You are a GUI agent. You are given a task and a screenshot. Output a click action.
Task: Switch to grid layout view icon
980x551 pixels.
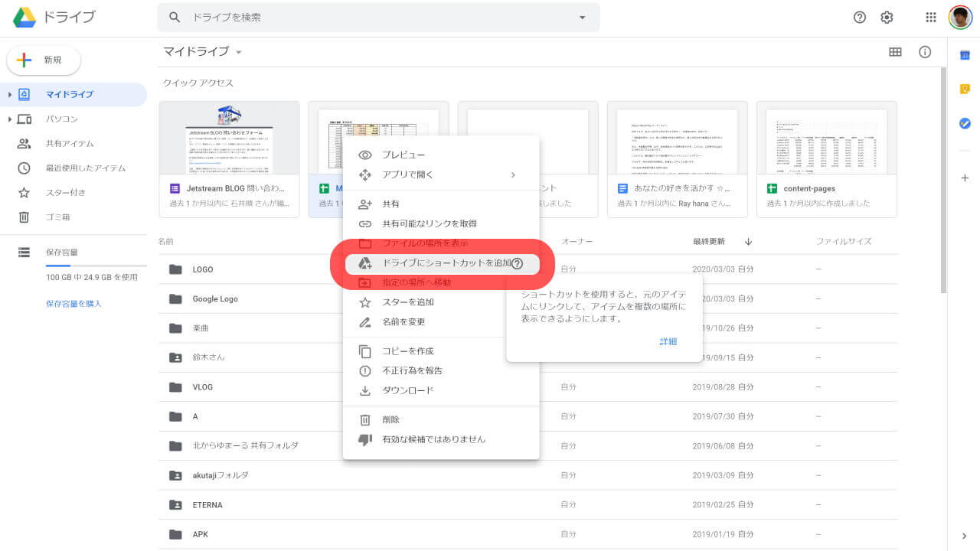click(895, 52)
